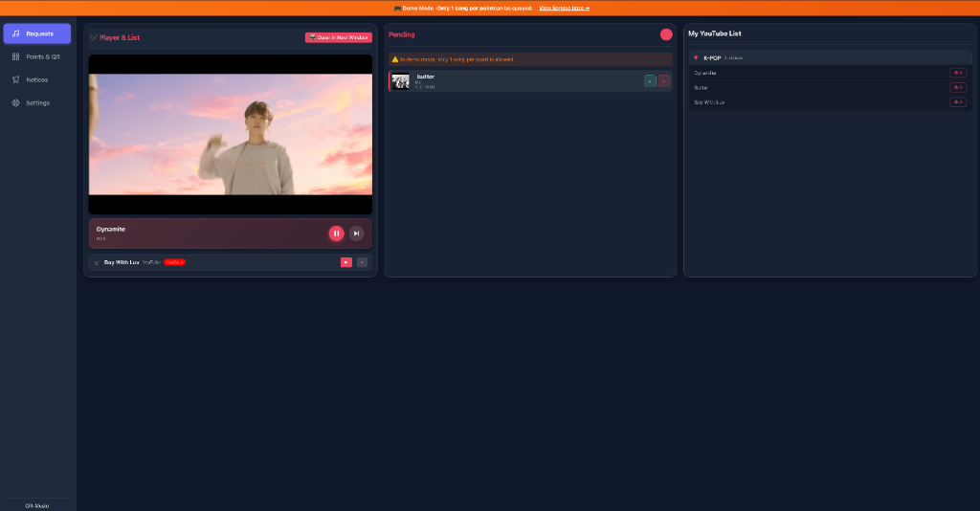This screenshot has height=511, width=980.
Task: Click the video player preview
Action: [231, 134]
